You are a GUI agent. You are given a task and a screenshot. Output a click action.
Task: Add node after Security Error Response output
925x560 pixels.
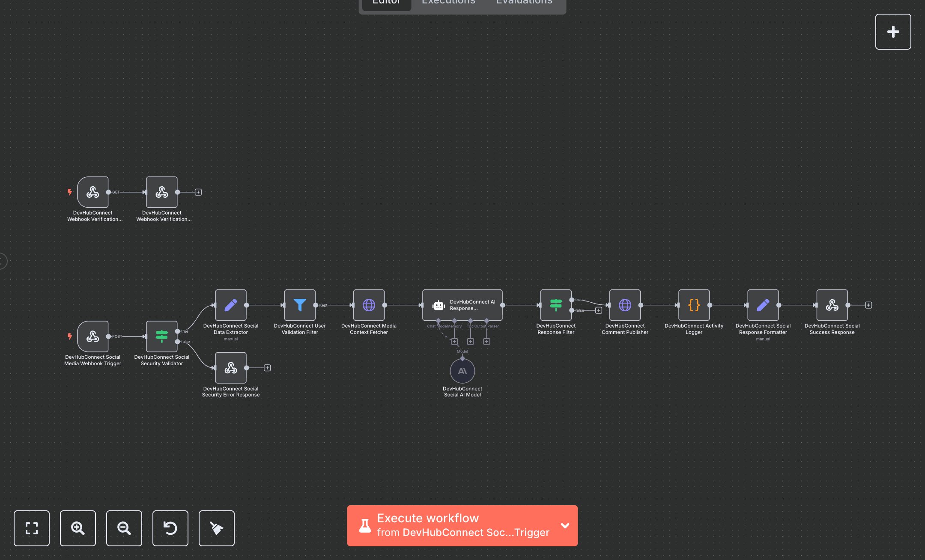pos(267,368)
